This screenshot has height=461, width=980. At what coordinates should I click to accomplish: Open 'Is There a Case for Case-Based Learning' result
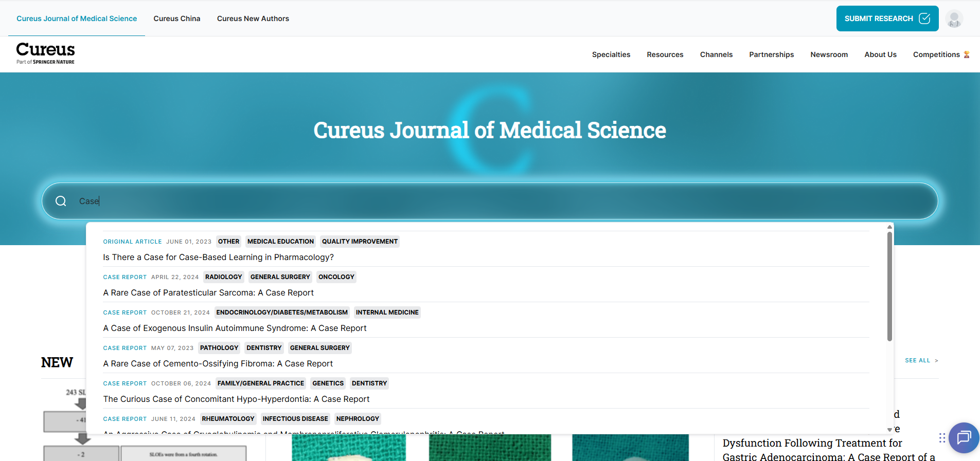click(218, 257)
